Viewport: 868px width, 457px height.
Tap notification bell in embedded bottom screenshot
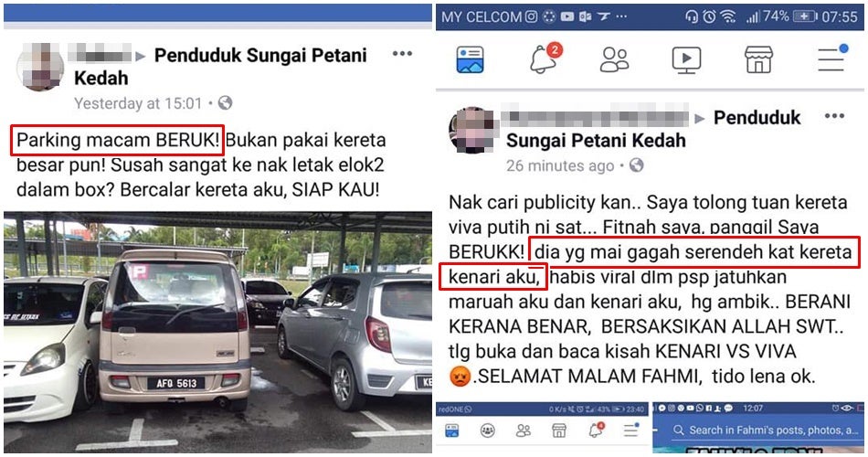597,430
